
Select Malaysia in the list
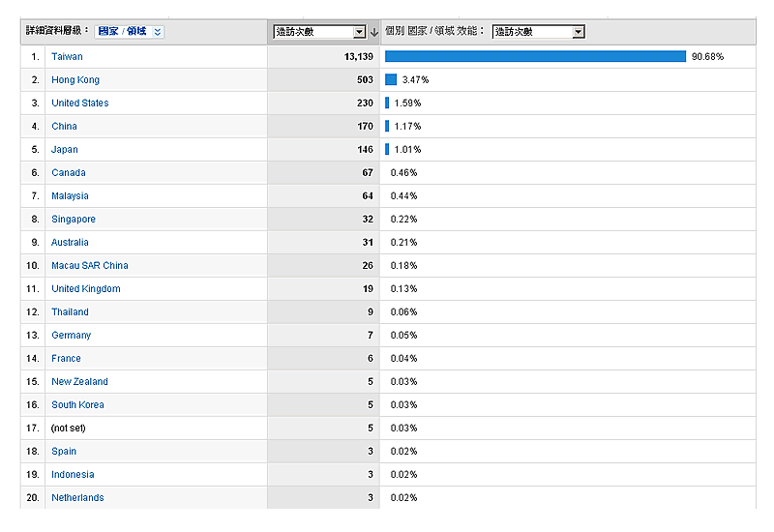pyautogui.click(x=70, y=196)
